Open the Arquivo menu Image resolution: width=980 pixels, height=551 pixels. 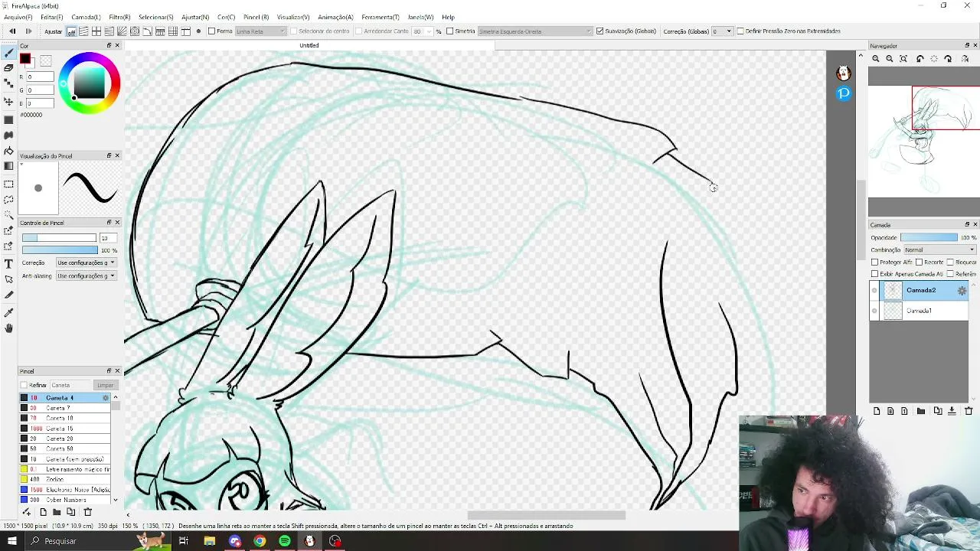click(18, 17)
